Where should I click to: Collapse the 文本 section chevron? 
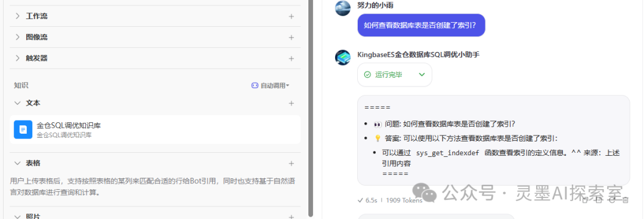[17, 103]
